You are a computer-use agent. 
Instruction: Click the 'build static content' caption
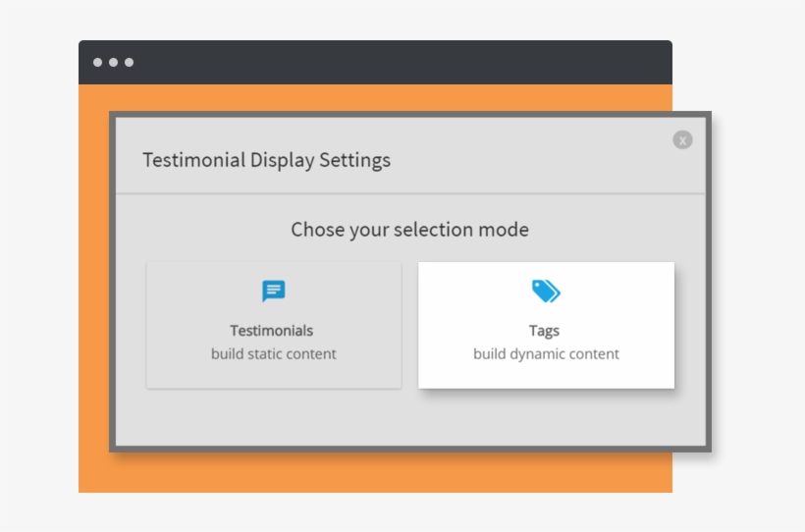pyautogui.click(x=274, y=353)
